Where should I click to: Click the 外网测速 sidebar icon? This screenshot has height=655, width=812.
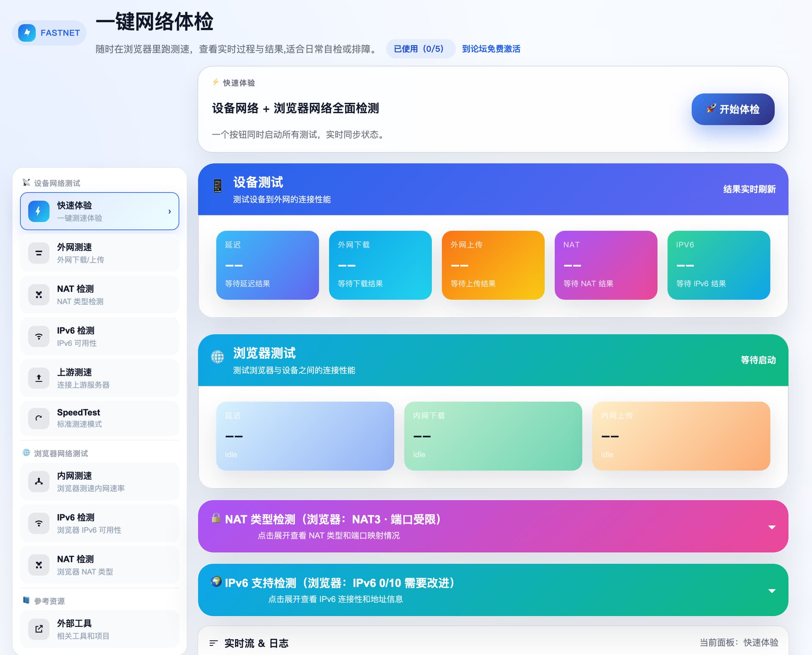click(38, 253)
